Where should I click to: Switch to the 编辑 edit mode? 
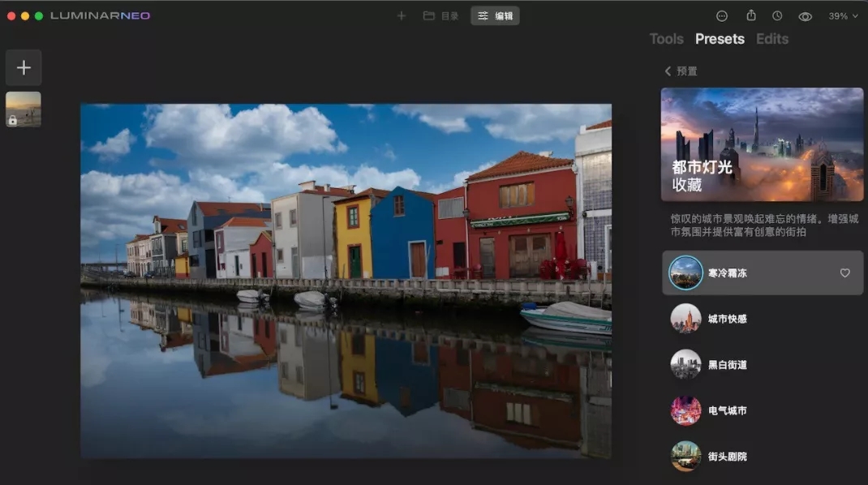click(x=495, y=15)
